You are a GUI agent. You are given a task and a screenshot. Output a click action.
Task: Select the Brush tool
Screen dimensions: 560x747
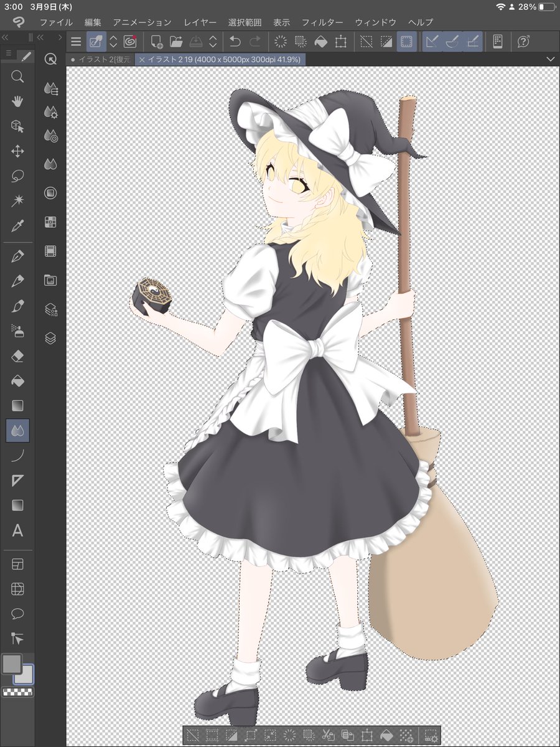(17, 306)
